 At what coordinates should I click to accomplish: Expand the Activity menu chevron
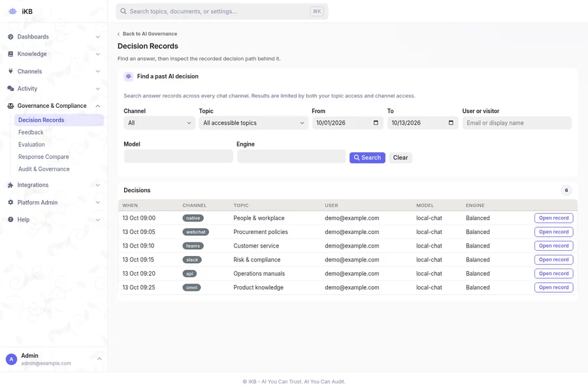[x=97, y=89]
